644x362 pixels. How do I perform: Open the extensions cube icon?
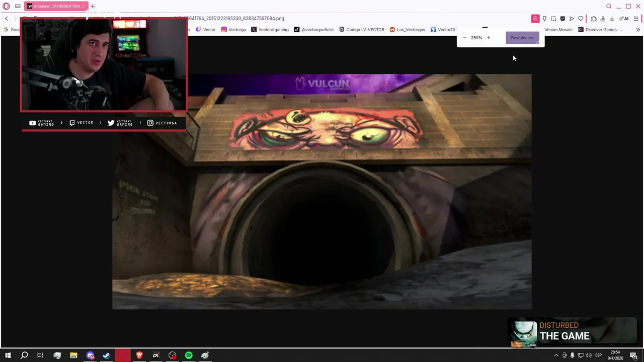pos(594,19)
